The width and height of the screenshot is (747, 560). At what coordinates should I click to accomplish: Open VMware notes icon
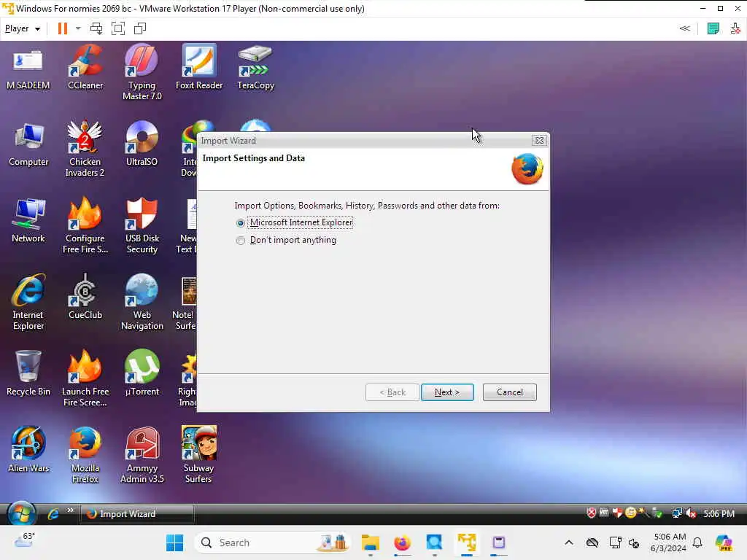point(713,28)
